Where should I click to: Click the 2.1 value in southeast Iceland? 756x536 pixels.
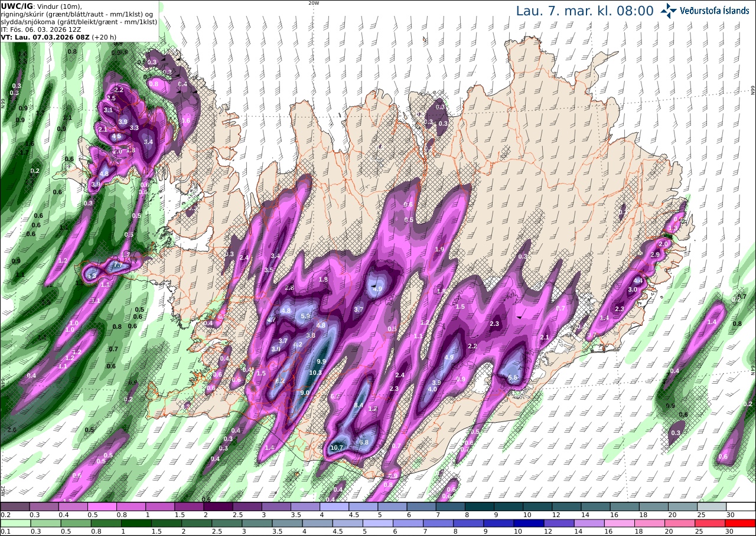pyautogui.click(x=545, y=338)
